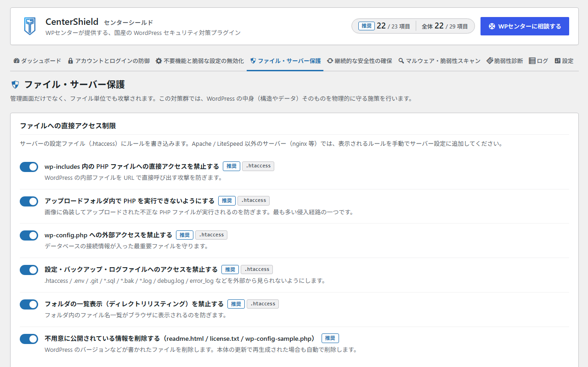588x367 pixels.
Task: Click the gauge icon beside ダッシュボード
Action: (17, 61)
